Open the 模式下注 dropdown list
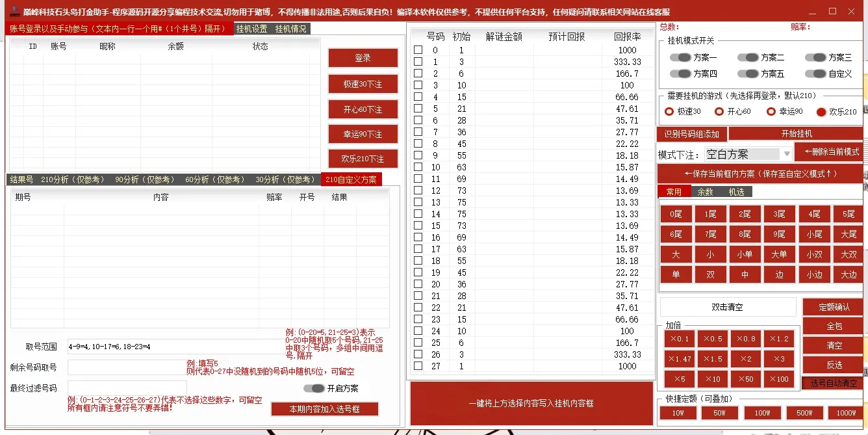868x435 pixels. pyautogui.click(x=787, y=154)
